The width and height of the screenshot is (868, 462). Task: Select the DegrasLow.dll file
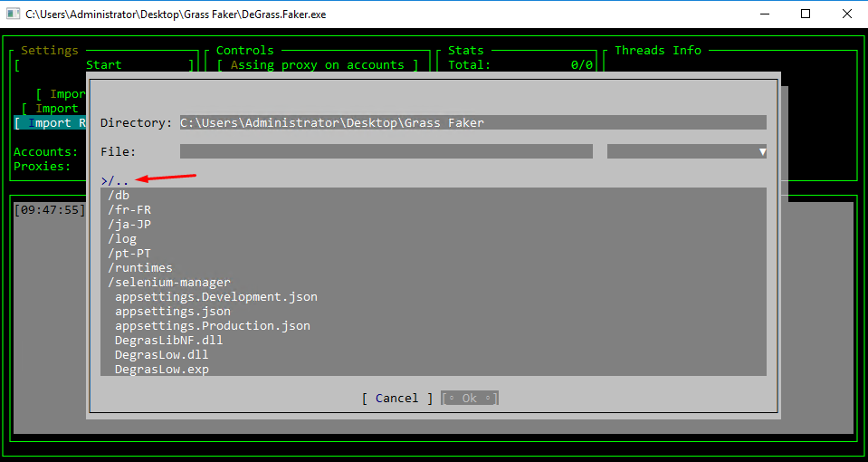[162, 355]
